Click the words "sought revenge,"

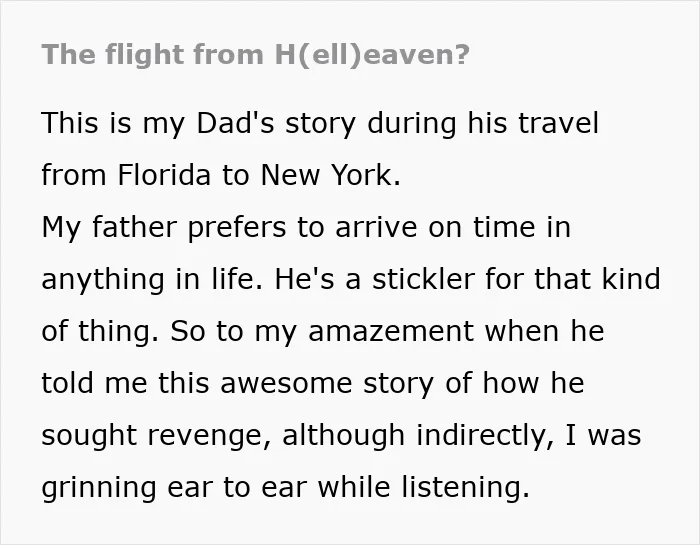156,436
